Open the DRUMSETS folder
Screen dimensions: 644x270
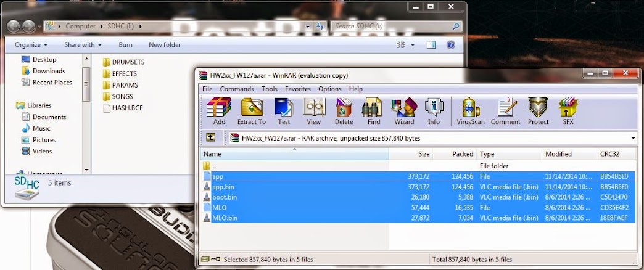(x=123, y=62)
